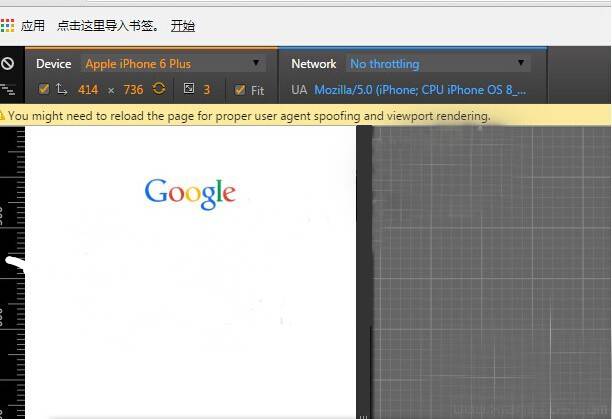Click the reset emulation circle-slash icon
The image size is (612, 419).
[x=7, y=63]
